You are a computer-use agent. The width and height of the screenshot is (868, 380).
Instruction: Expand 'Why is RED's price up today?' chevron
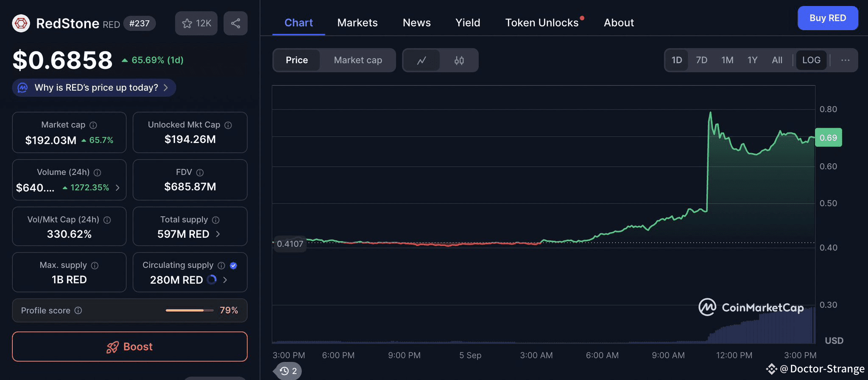pyautogui.click(x=166, y=87)
